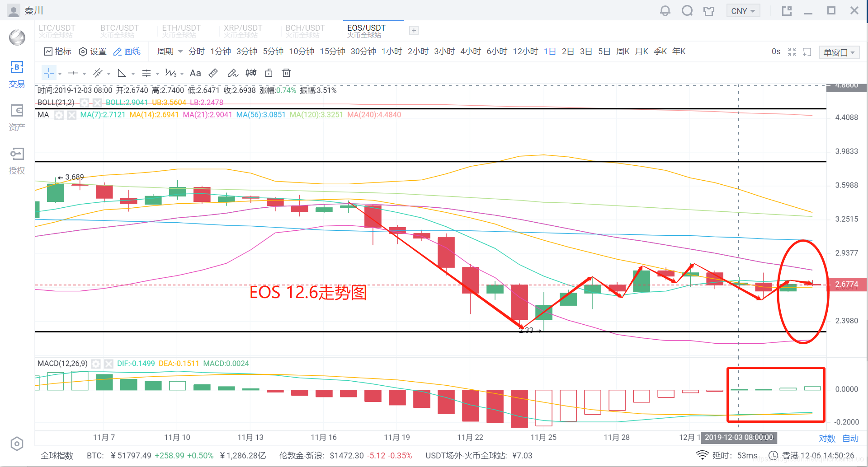The width and height of the screenshot is (868, 467).
Task: Click the candlestick chart style icon
Action: point(251,73)
